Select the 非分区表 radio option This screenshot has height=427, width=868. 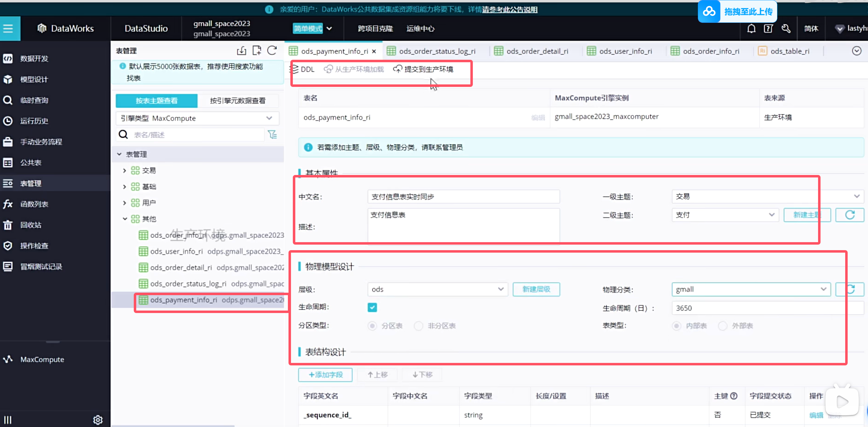coord(419,326)
